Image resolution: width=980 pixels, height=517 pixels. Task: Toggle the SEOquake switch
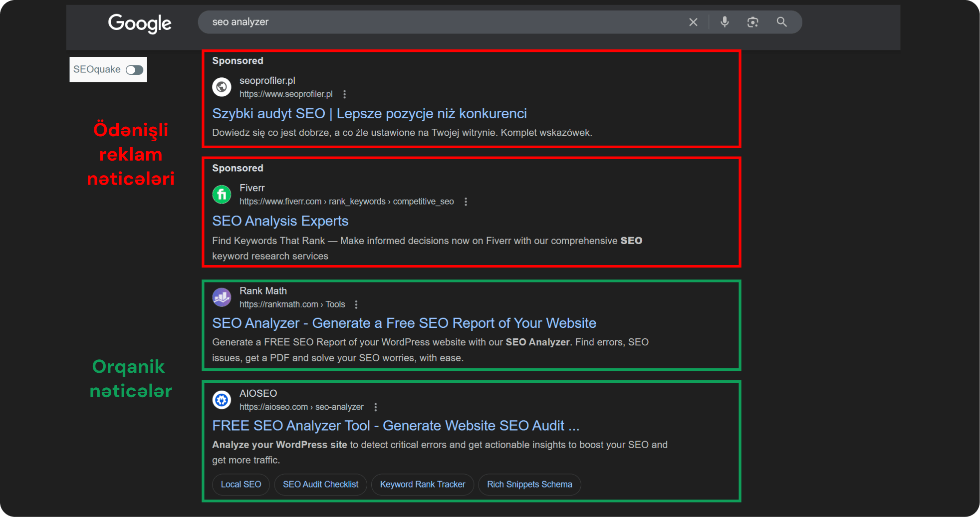[134, 70]
